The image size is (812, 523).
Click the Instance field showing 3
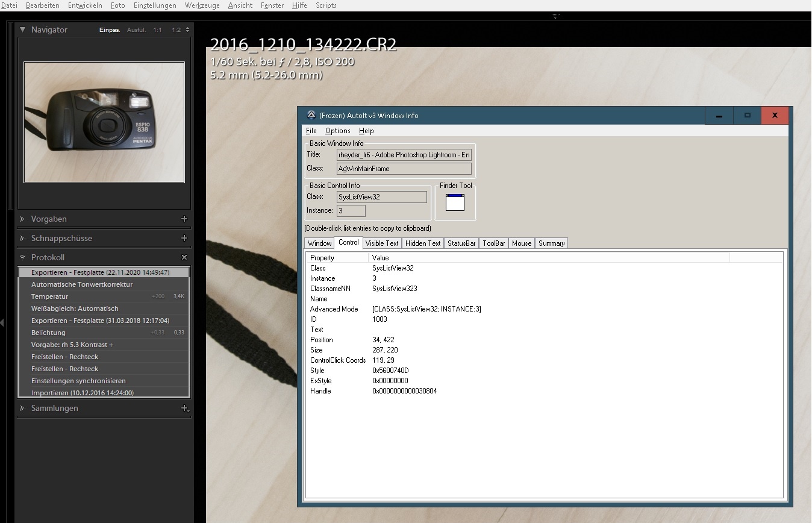pyautogui.click(x=351, y=211)
